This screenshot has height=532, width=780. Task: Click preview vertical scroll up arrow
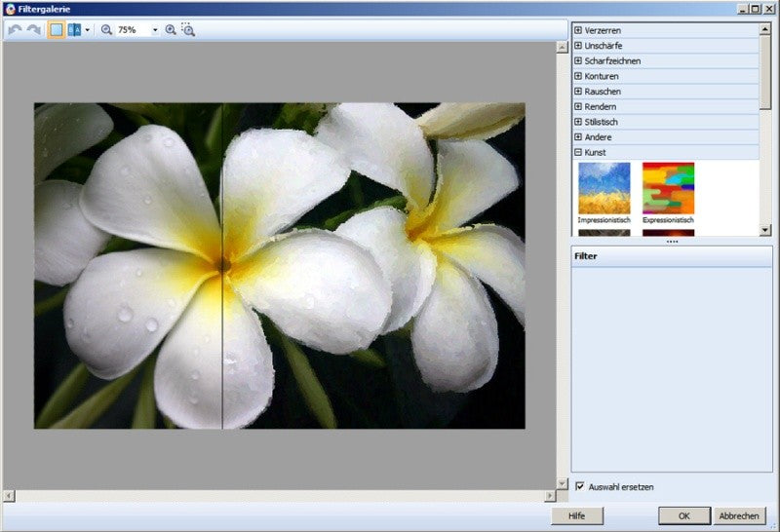coord(563,47)
